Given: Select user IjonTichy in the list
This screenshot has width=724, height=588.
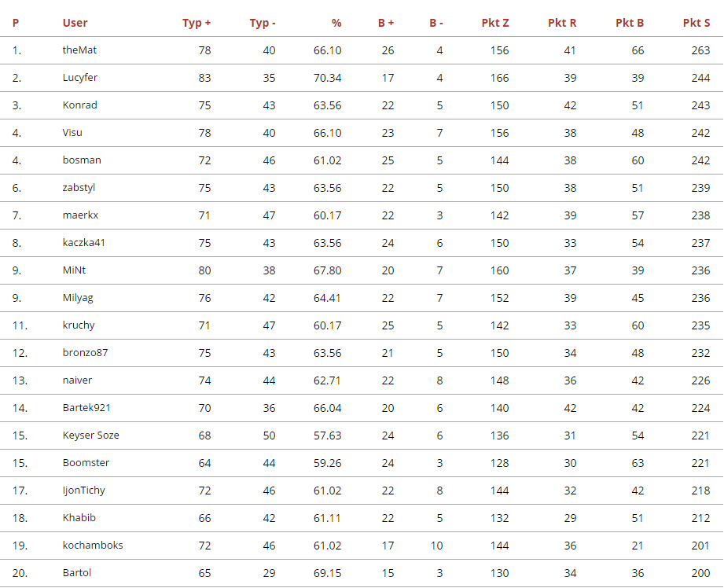Looking at the screenshot, I should click(x=84, y=491).
